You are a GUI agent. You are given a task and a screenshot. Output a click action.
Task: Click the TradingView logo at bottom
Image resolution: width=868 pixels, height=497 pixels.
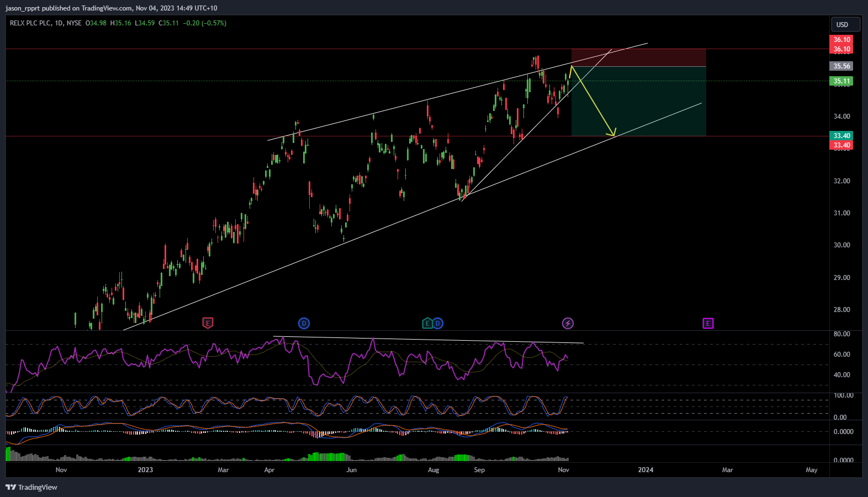31,487
